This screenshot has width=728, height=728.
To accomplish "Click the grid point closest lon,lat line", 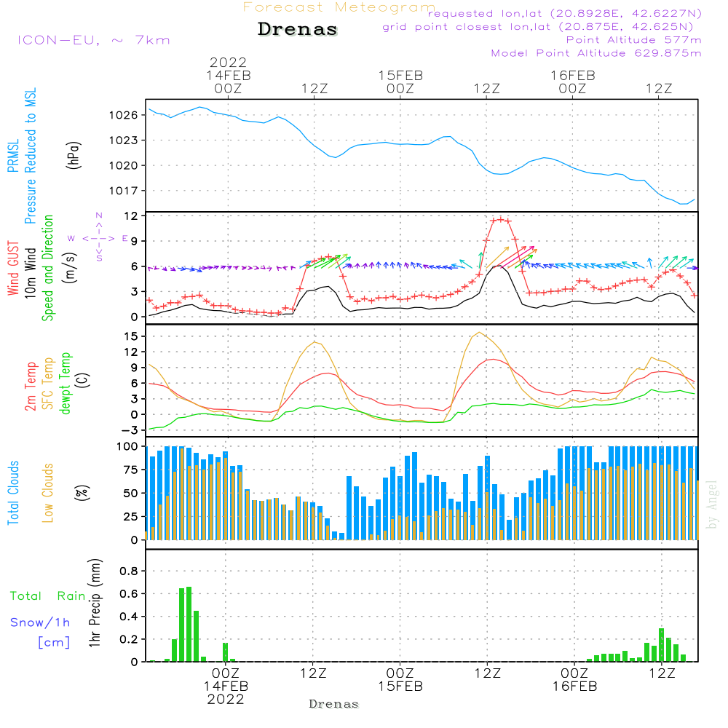I will tap(538, 27).
